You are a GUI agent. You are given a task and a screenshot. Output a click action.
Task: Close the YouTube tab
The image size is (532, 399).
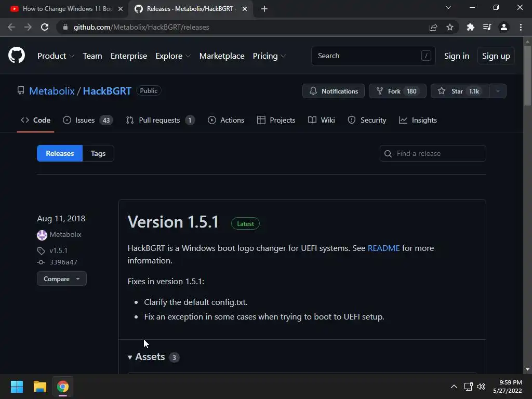pyautogui.click(x=121, y=9)
